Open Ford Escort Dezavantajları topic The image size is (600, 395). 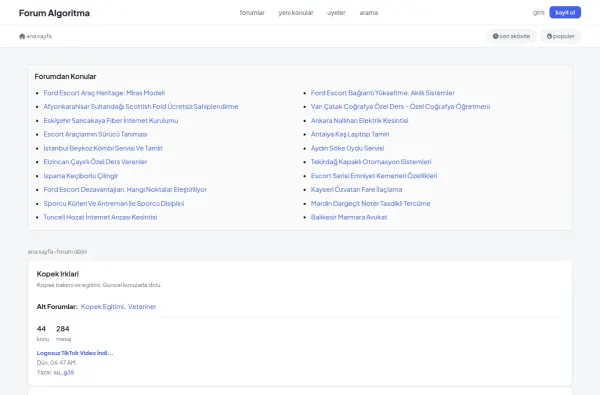125,190
